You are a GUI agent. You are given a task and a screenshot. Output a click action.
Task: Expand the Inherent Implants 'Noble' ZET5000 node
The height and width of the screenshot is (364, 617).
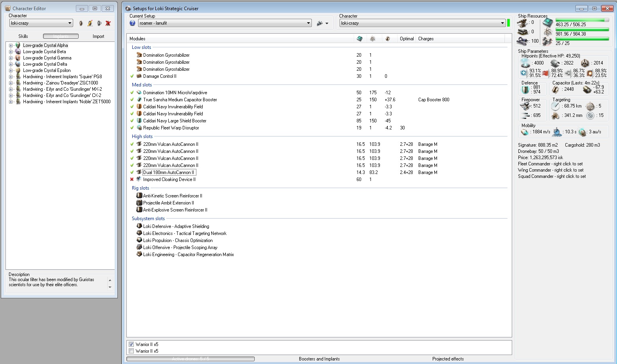coord(11,102)
